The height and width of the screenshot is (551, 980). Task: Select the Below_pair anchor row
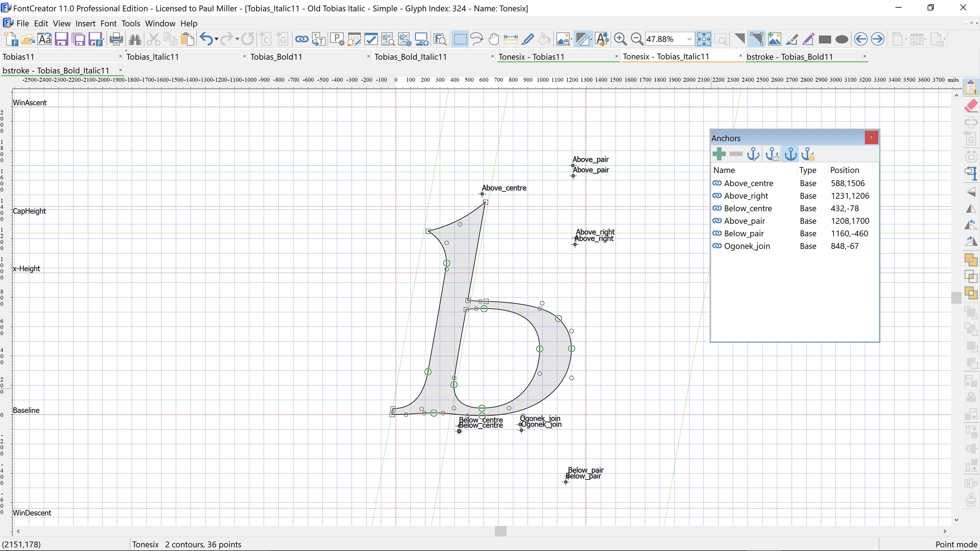click(x=794, y=234)
